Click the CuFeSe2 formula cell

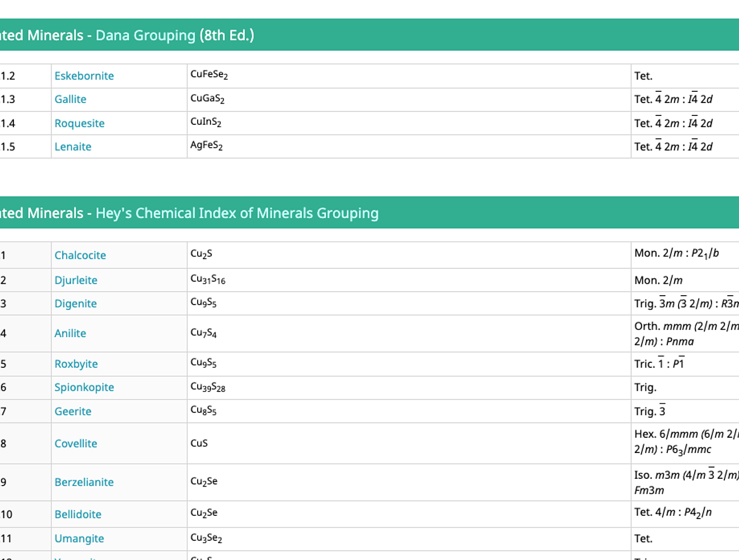[x=209, y=74]
